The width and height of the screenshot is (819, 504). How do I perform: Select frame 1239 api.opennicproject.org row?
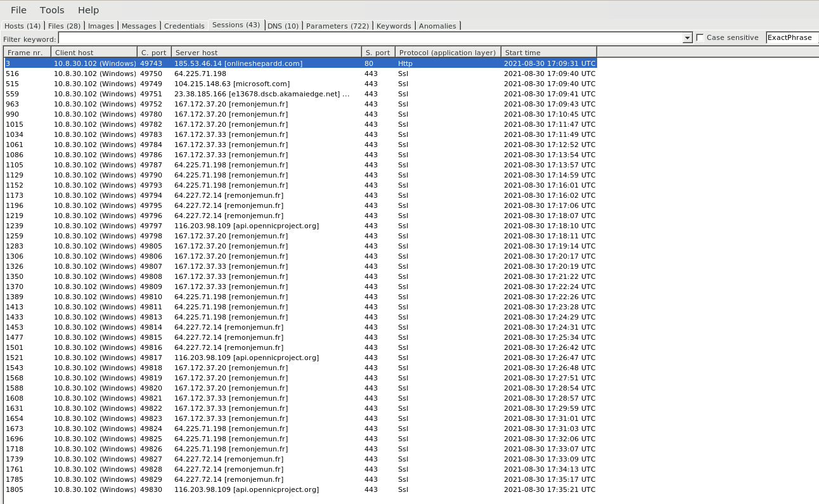300,226
